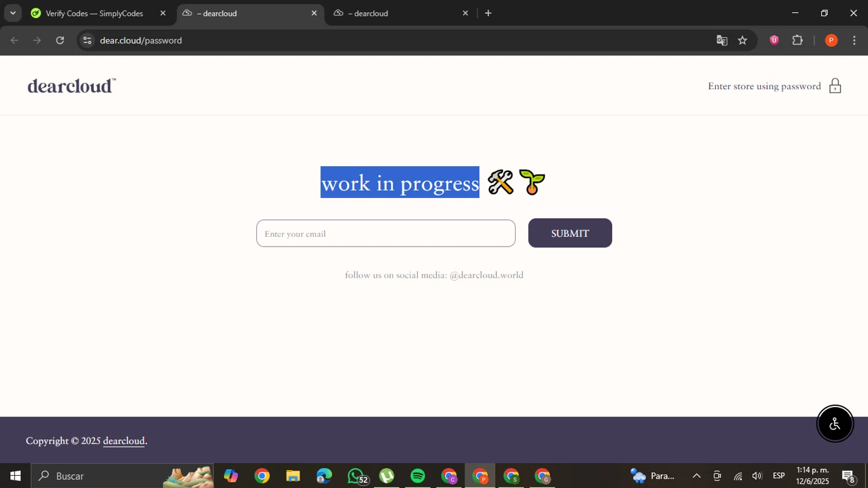Image resolution: width=868 pixels, height=488 pixels.
Task: Open the Chrome three-dot menu
Action: 854,41
